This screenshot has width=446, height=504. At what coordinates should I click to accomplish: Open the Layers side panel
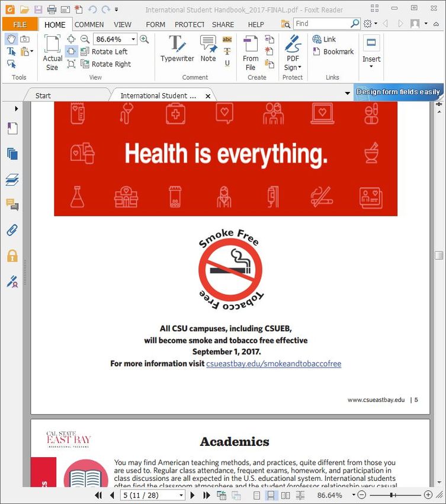pyautogui.click(x=12, y=179)
